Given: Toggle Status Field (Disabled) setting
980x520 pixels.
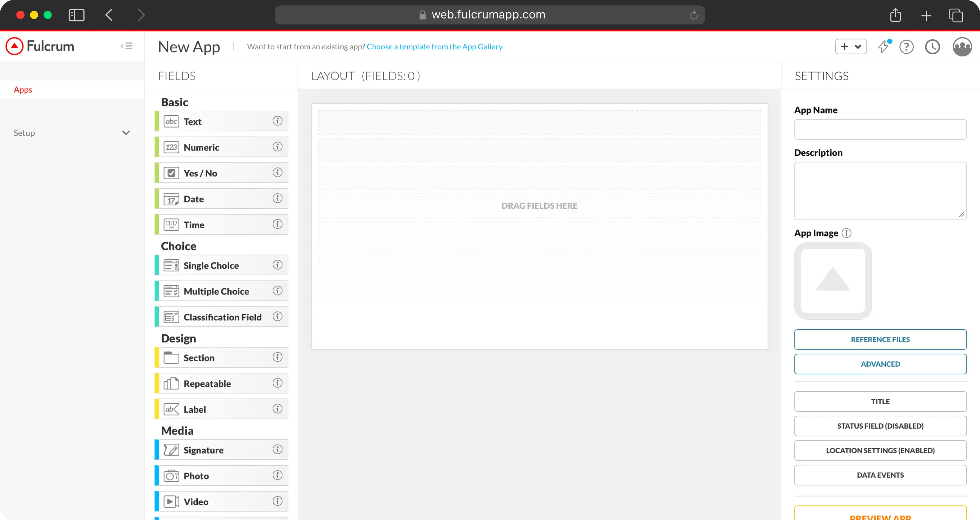Looking at the screenshot, I should click(x=880, y=426).
